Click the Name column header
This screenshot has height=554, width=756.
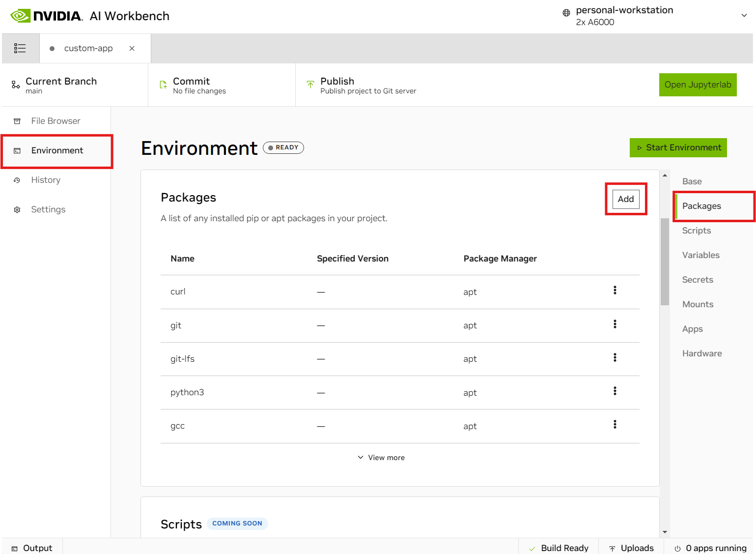pos(182,259)
